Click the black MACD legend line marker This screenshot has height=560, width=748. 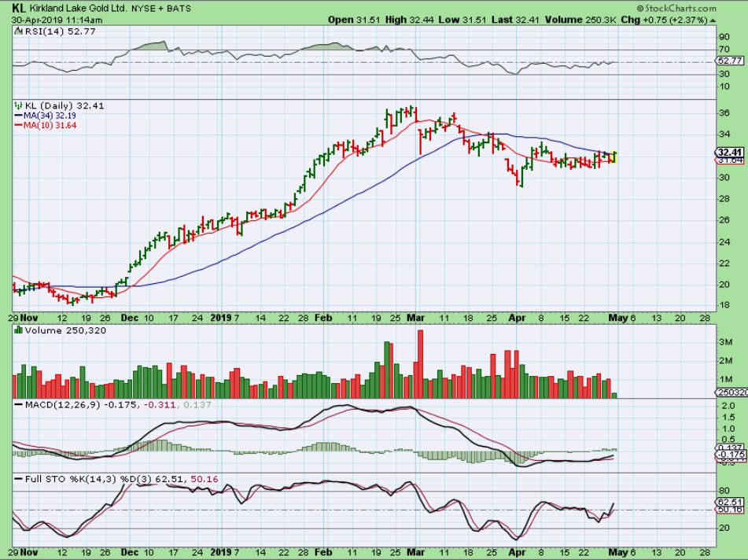point(19,404)
